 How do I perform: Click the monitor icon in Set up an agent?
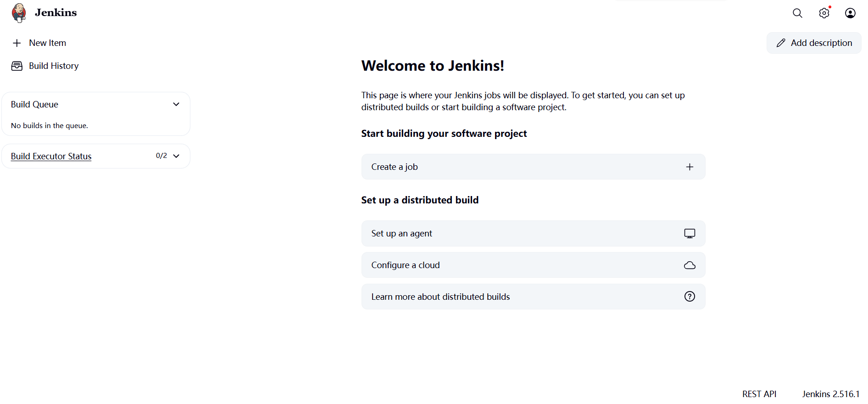690,234
